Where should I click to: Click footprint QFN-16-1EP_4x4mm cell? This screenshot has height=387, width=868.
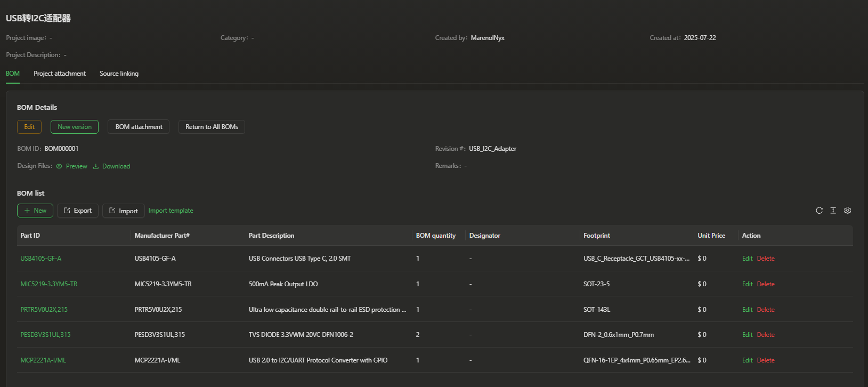click(637, 360)
